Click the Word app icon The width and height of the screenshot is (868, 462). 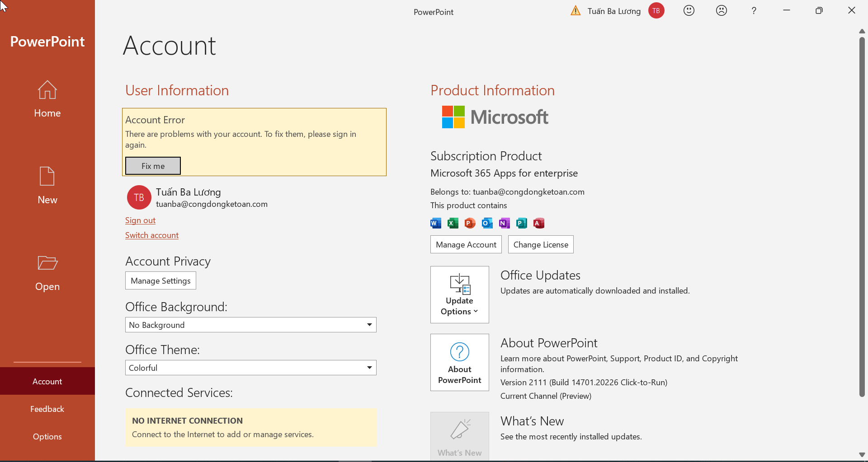coord(436,223)
